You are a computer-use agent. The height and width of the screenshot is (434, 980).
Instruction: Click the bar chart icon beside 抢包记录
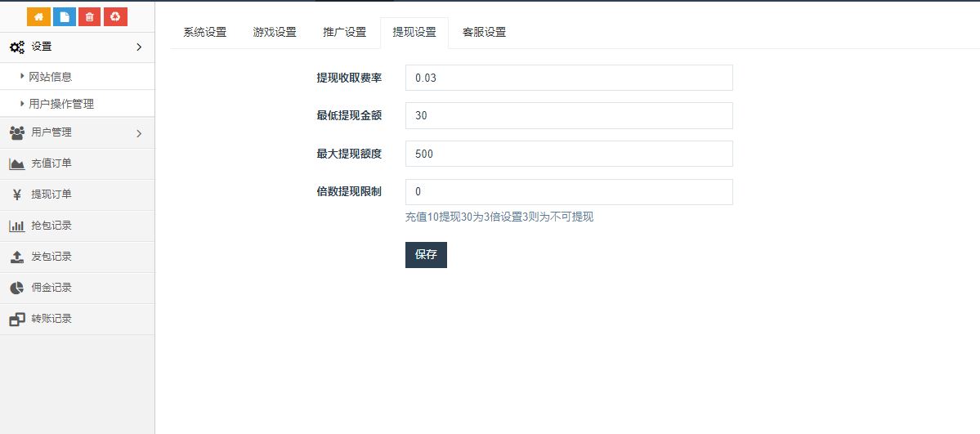(17, 226)
